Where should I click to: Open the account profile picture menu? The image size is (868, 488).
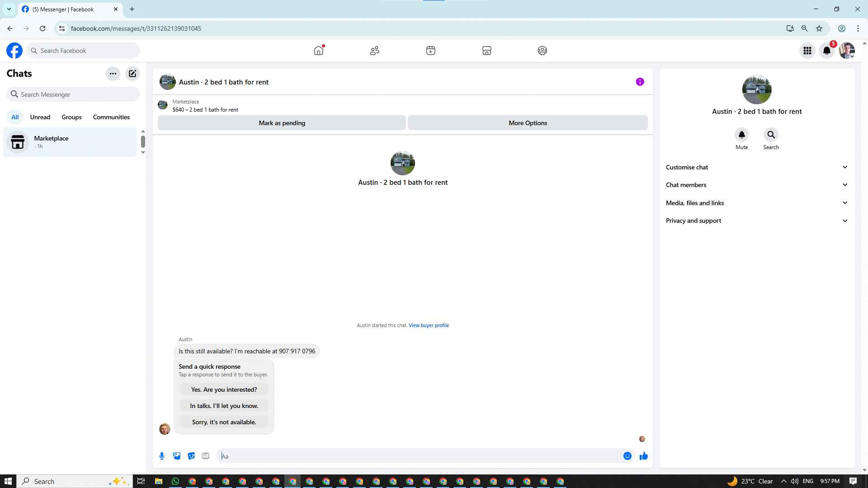pos(847,51)
